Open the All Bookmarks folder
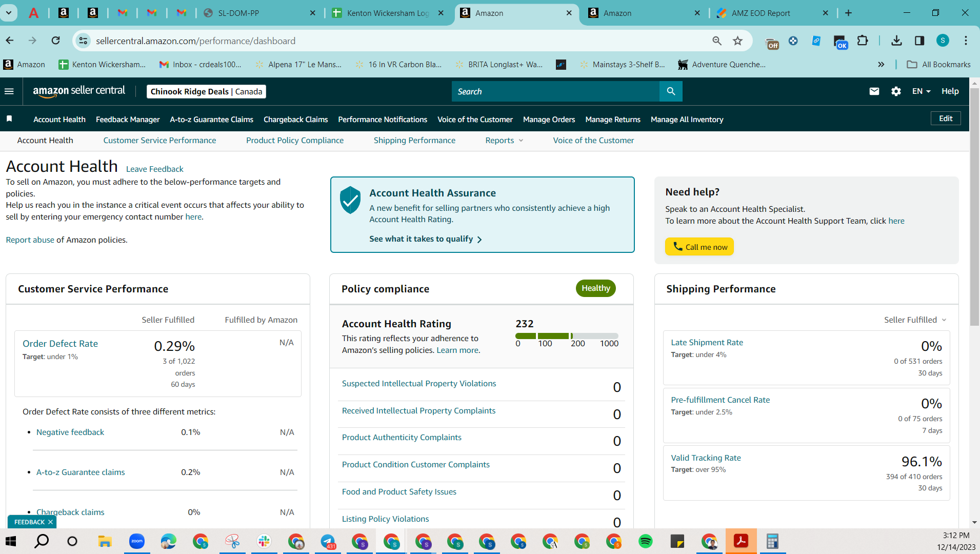The width and height of the screenshot is (980, 554). [x=938, y=64]
